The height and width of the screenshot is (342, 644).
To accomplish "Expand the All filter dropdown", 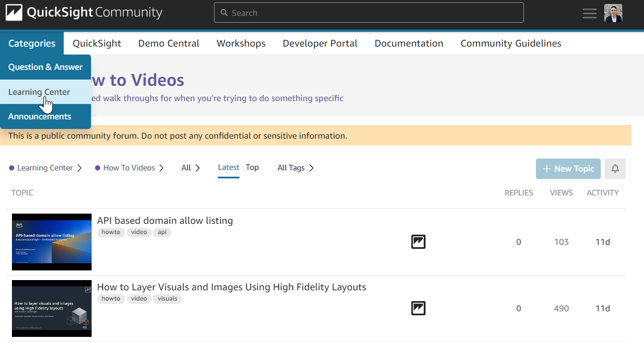I will click(x=191, y=168).
